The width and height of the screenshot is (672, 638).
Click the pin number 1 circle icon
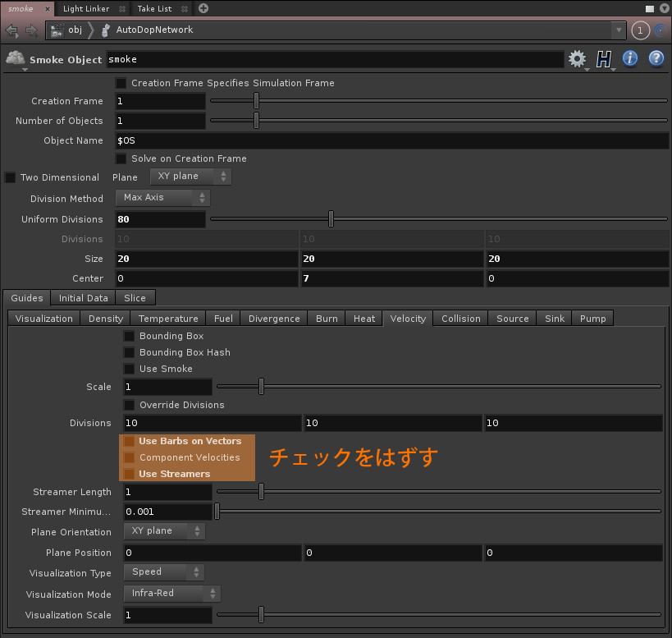tap(640, 30)
